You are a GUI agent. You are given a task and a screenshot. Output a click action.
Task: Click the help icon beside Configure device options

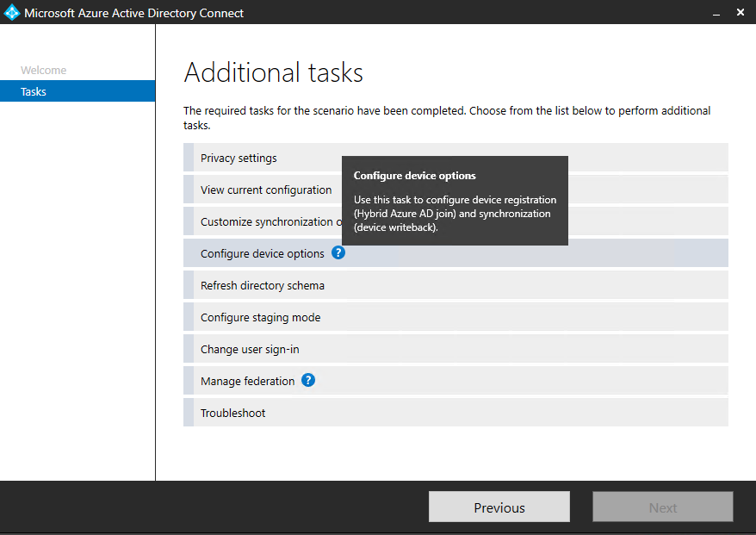pyautogui.click(x=338, y=252)
